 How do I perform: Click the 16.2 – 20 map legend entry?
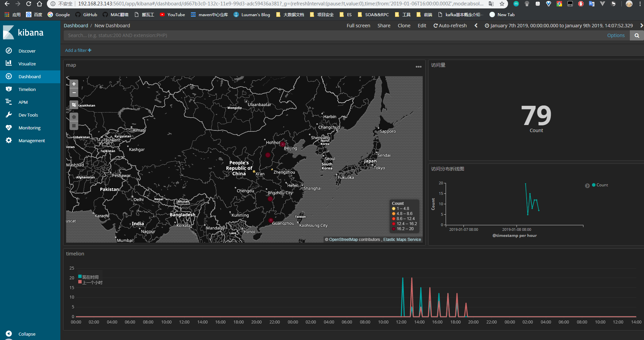click(x=403, y=229)
